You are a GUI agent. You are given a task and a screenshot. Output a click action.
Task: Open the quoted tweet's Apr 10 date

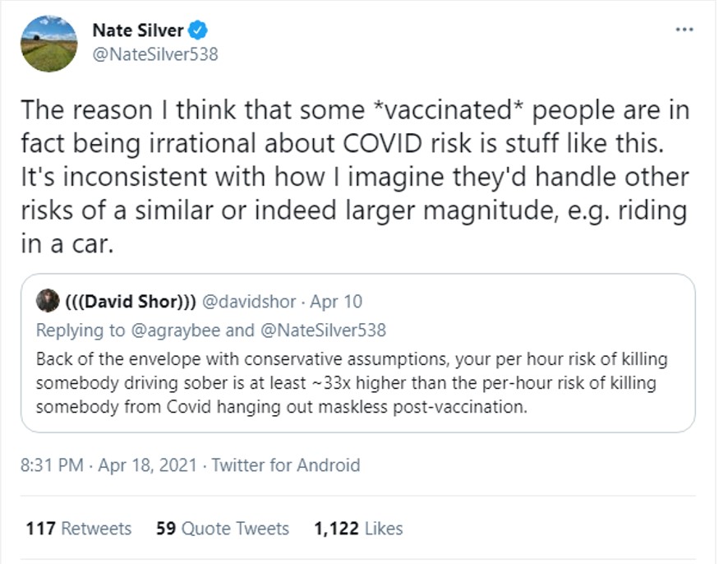coord(336,302)
